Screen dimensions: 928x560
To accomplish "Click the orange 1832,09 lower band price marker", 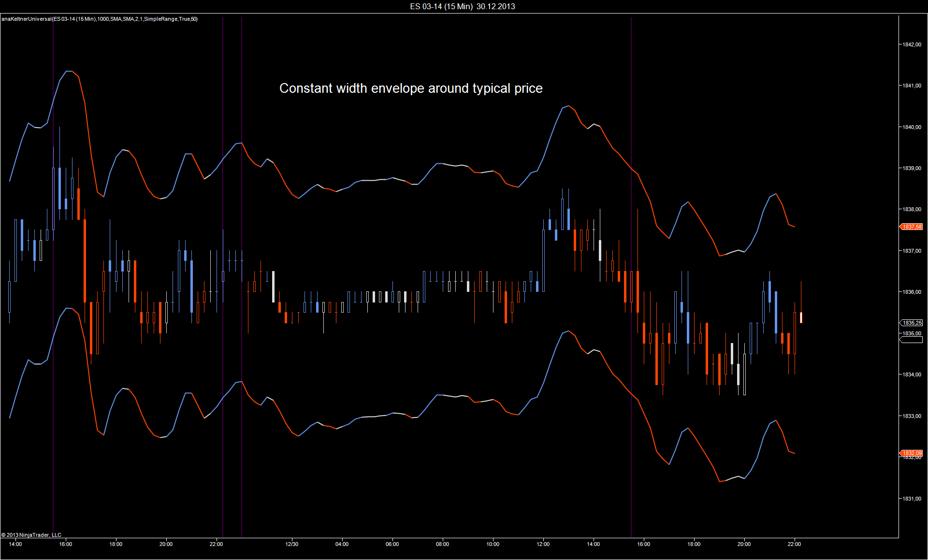I will click(x=912, y=453).
